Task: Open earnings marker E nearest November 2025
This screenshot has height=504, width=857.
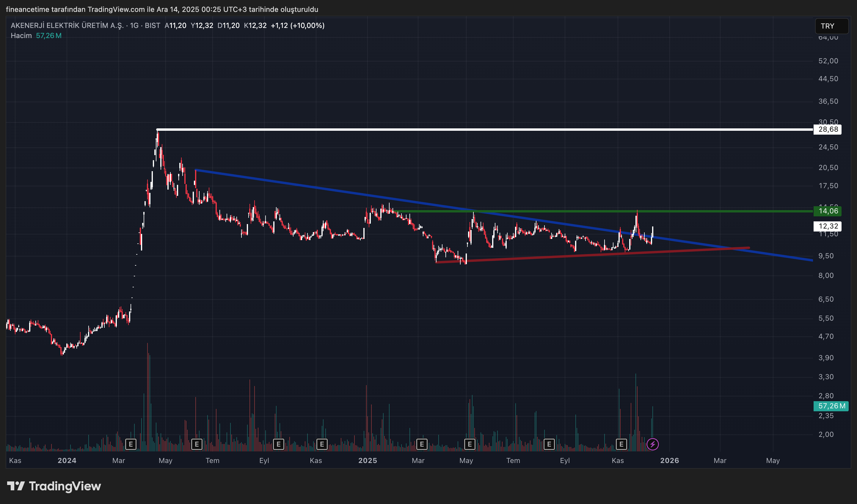Action: (621, 444)
